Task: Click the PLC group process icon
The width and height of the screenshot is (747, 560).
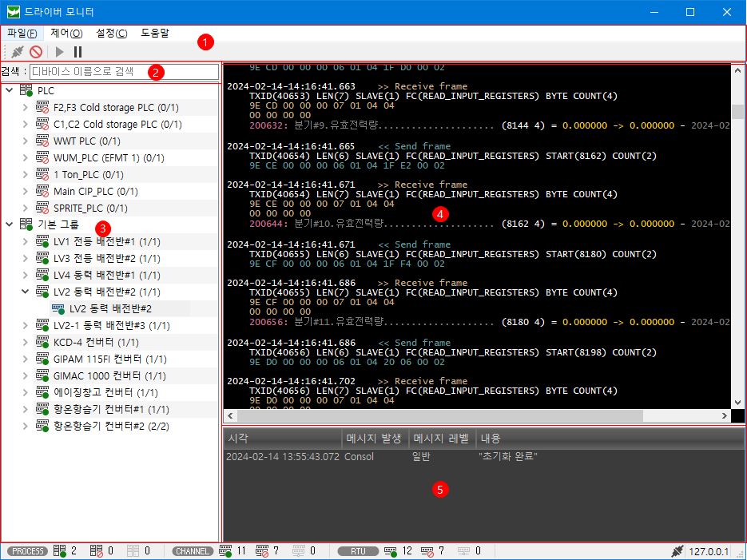Action: [26, 90]
